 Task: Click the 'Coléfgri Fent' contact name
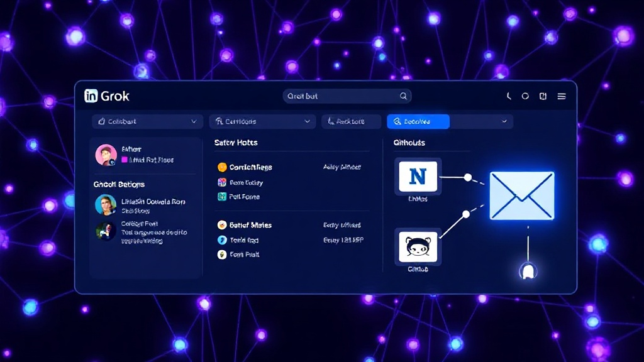click(x=139, y=224)
